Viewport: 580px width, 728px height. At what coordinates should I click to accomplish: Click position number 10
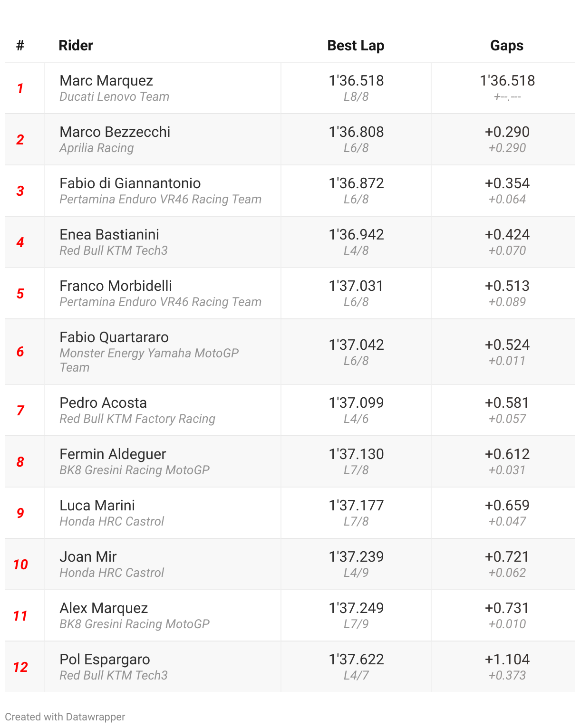(x=20, y=565)
